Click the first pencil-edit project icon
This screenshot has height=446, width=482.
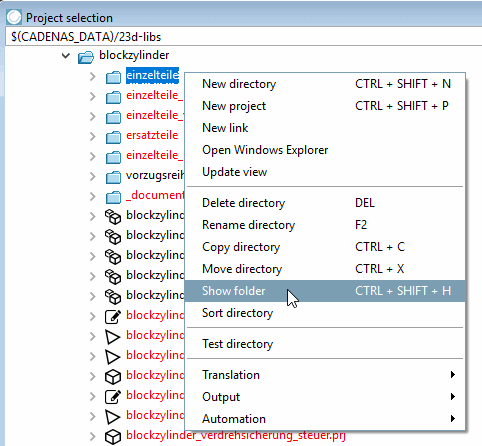click(113, 317)
